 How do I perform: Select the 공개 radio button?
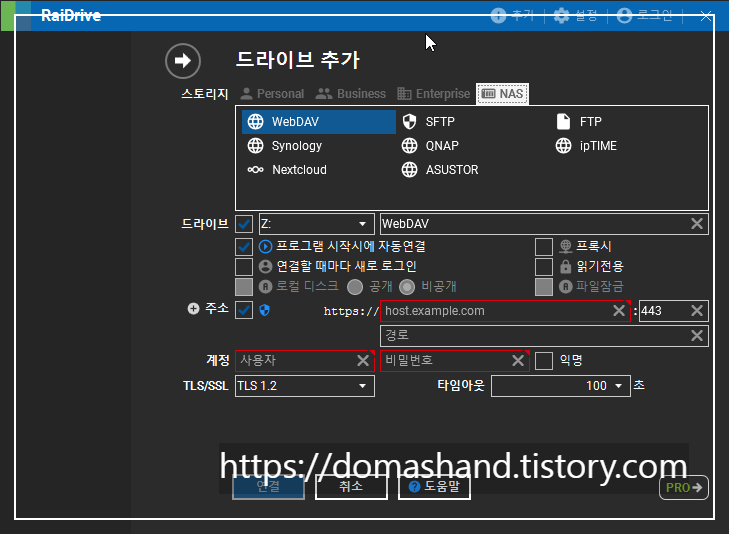coord(355,287)
